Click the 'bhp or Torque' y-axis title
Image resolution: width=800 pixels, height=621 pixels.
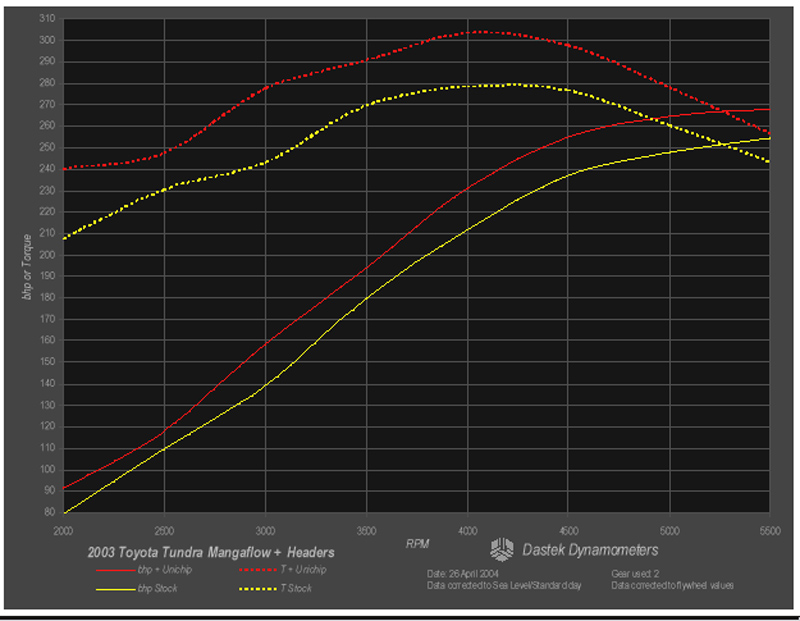click(x=27, y=267)
